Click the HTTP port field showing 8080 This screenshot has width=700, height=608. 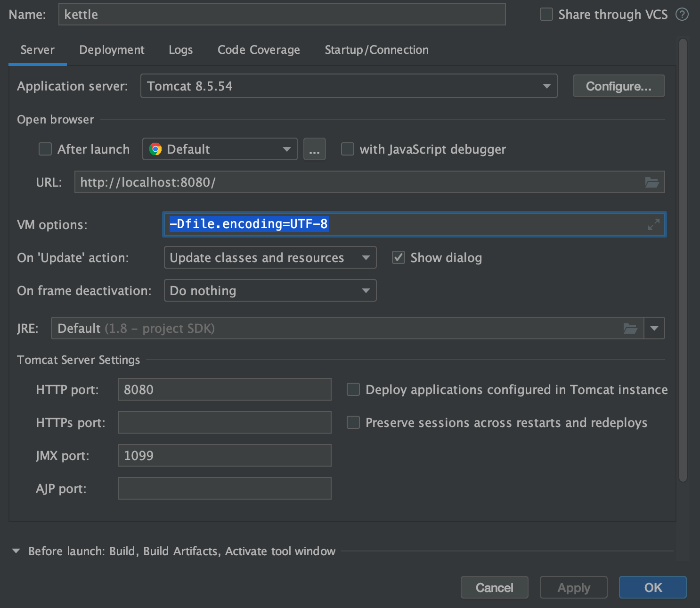[225, 389]
